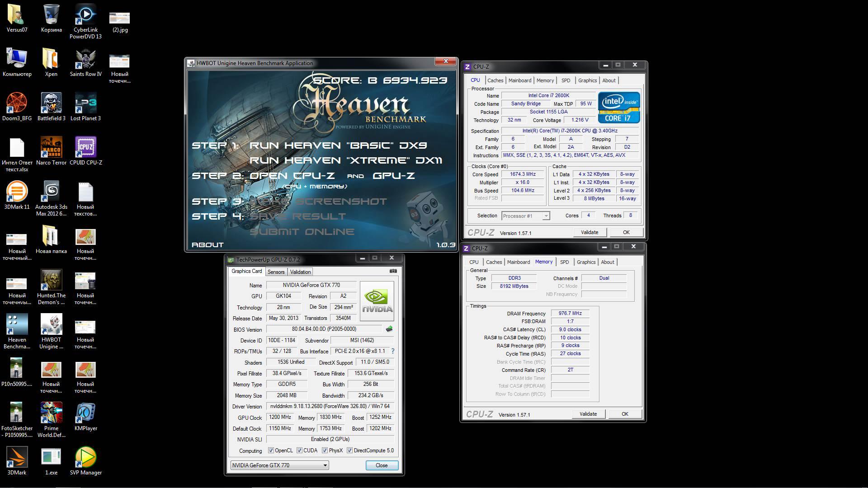Viewport: 868px width, 488px height.
Task: Launch 3DMark 11 shortcut
Action: click(17, 195)
